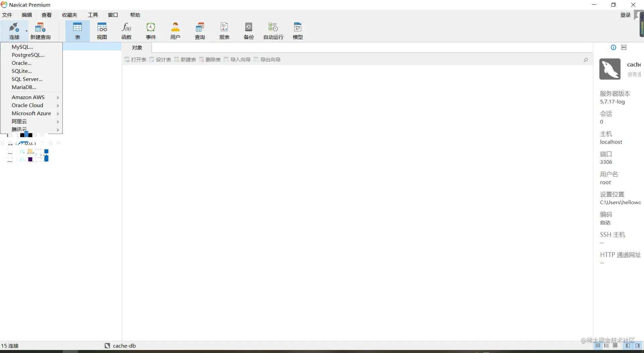Click the 设计表 button
The image size is (644, 353).
coord(160,60)
